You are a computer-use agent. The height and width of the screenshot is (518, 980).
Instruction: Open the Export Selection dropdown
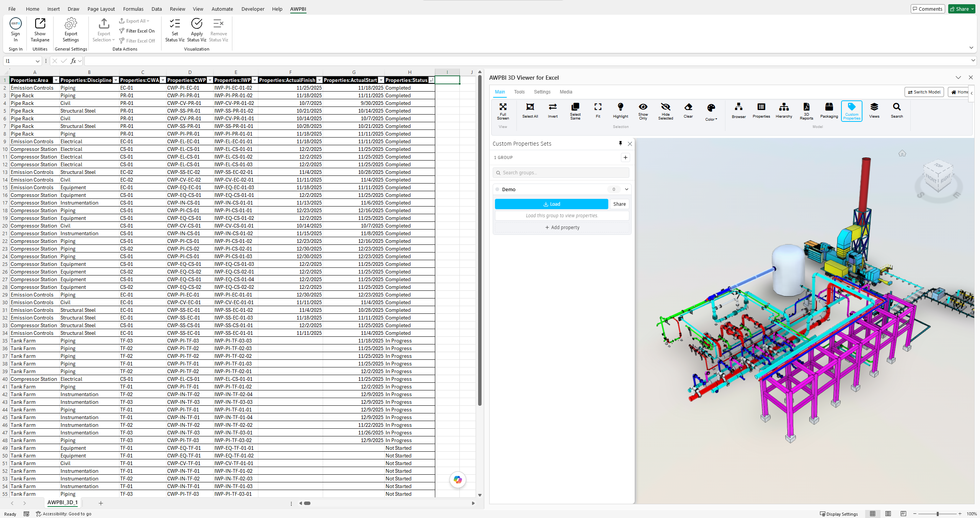(x=104, y=30)
